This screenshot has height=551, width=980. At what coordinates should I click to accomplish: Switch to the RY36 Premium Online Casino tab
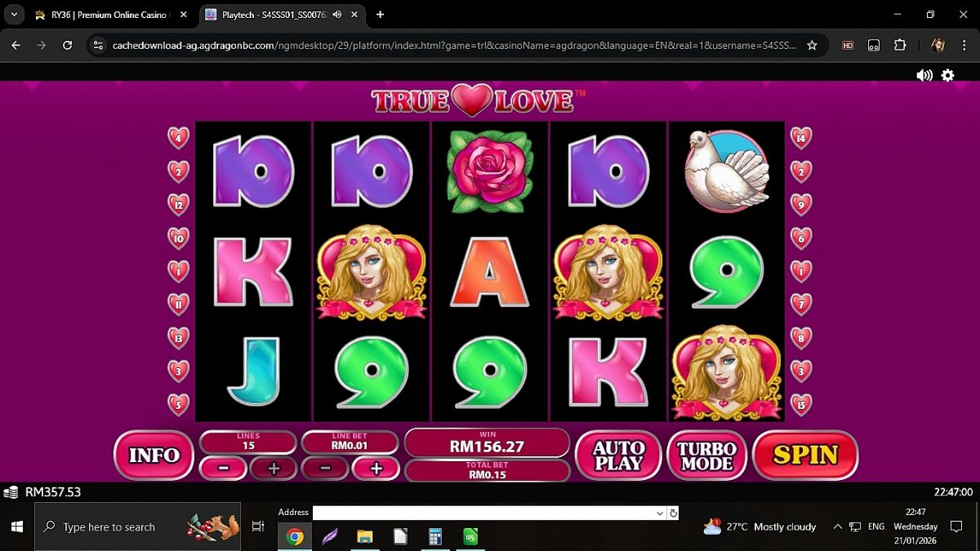(x=106, y=15)
